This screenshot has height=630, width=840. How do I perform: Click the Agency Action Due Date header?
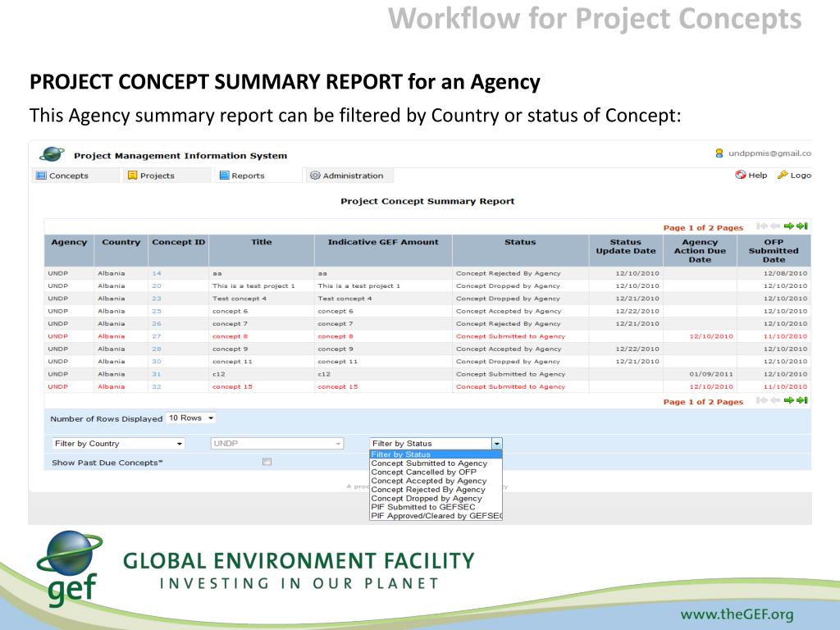(701, 251)
